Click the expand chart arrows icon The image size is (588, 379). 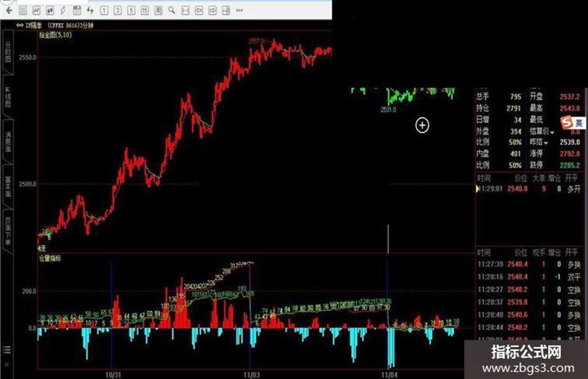pyautogui.click(x=212, y=11)
